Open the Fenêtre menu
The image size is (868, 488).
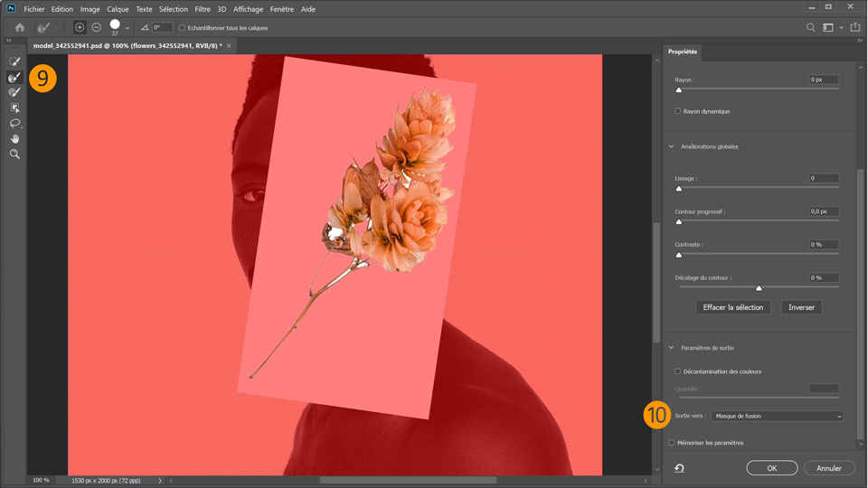(x=282, y=9)
